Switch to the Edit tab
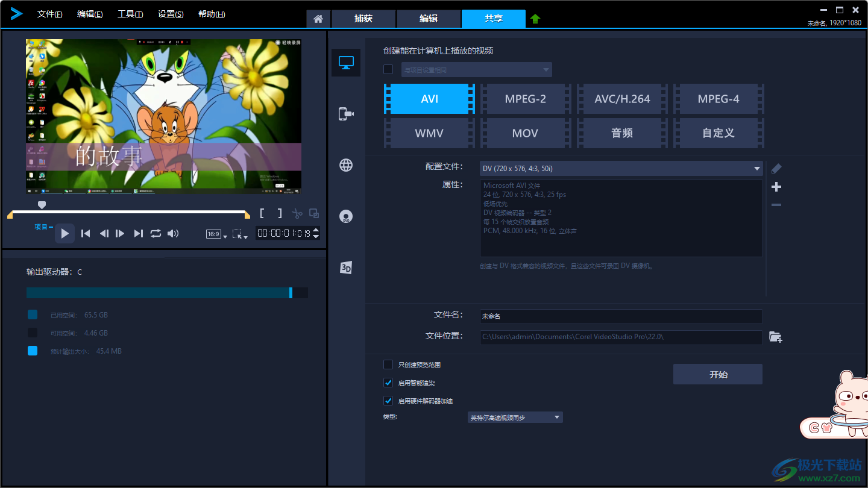The image size is (868, 488). 429,19
